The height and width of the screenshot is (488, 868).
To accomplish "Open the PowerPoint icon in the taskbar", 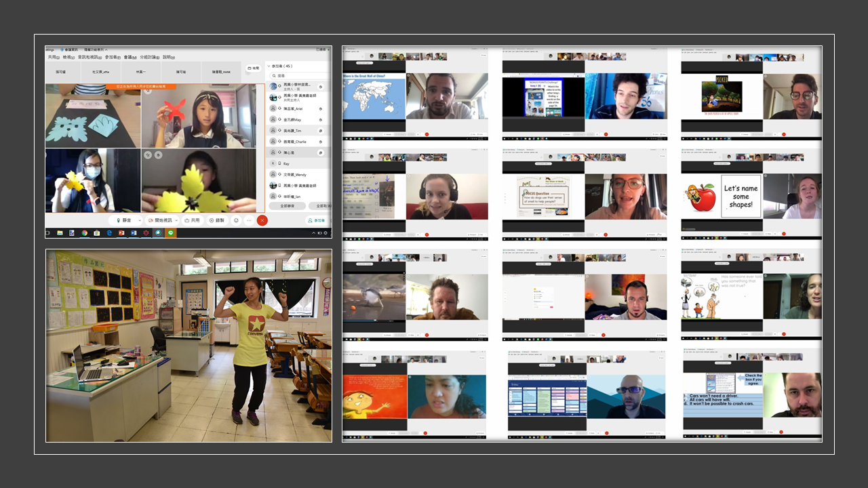I will pyautogui.click(x=121, y=232).
